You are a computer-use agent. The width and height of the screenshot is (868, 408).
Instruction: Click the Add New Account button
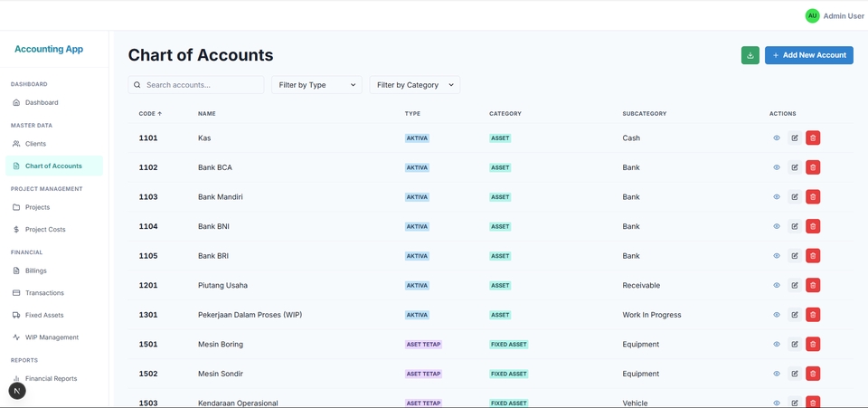(808, 55)
